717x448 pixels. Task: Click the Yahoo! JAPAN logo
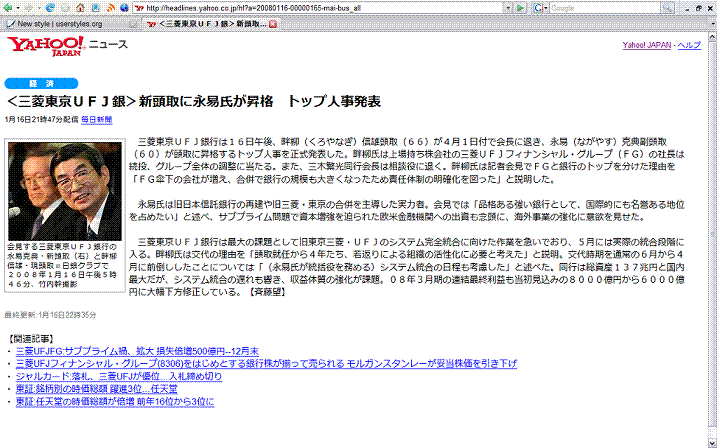(x=46, y=46)
